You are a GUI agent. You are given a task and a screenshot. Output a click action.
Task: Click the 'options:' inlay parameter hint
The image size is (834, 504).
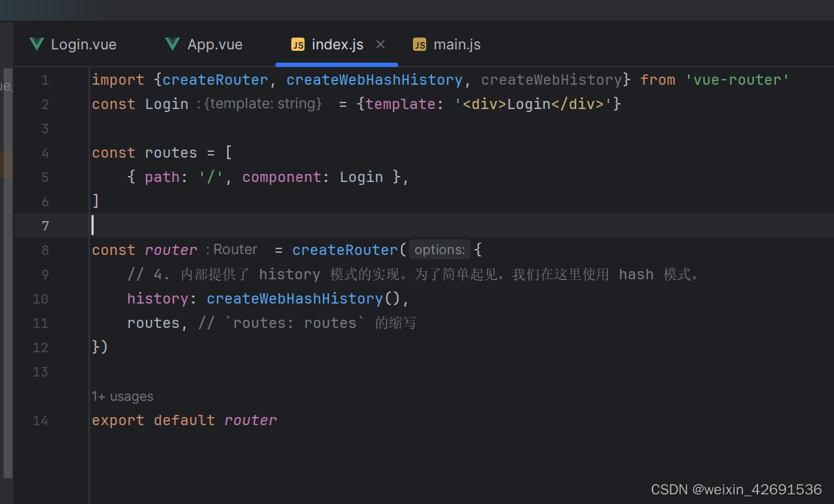(439, 250)
